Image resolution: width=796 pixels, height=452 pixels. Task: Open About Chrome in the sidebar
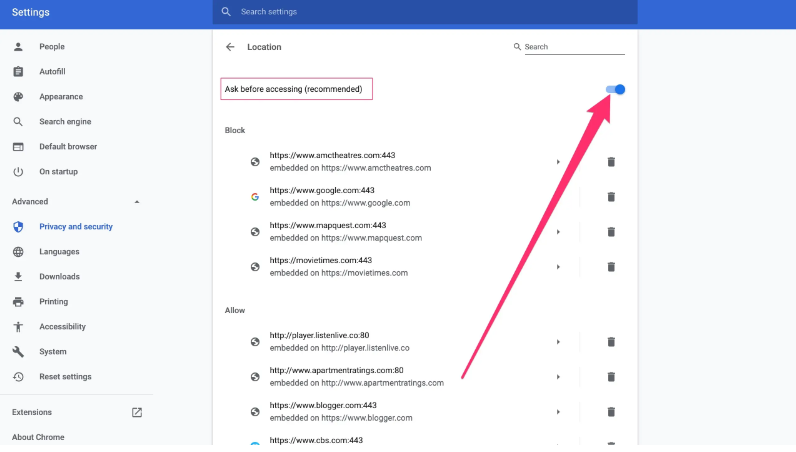click(x=38, y=437)
